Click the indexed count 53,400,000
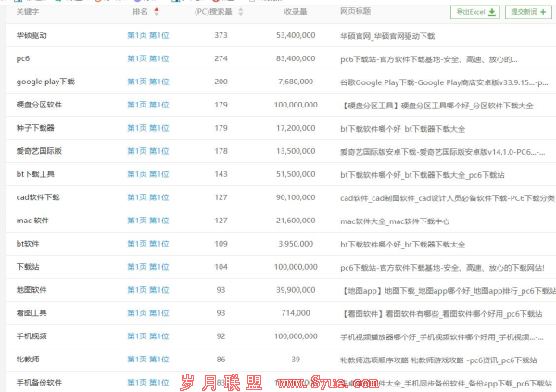The width and height of the screenshot is (556, 392). (x=296, y=35)
